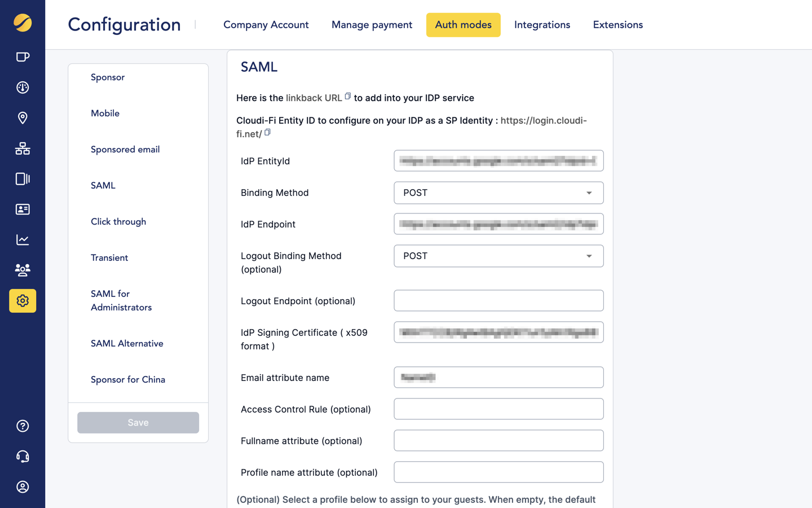812x508 pixels.
Task: Click the Save button
Action: coord(138,422)
